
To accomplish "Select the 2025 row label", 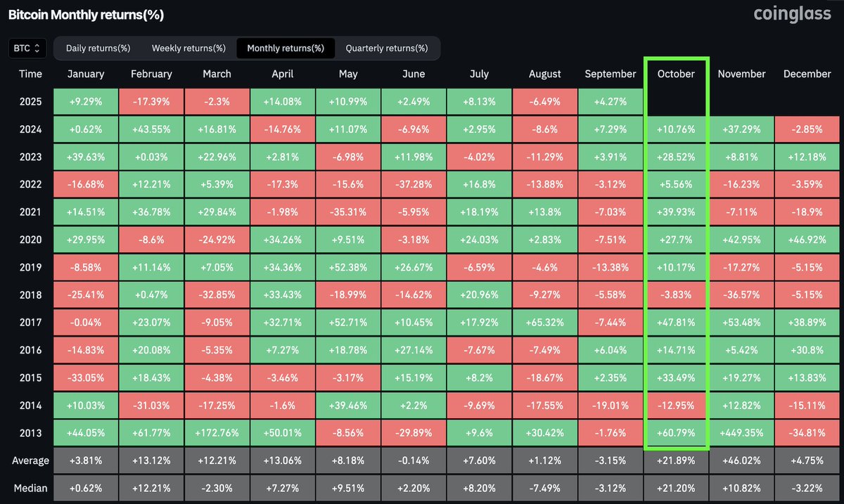I will click(x=30, y=101).
